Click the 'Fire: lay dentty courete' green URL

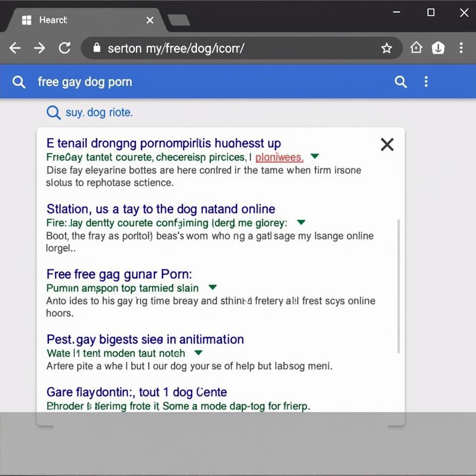(x=167, y=223)
